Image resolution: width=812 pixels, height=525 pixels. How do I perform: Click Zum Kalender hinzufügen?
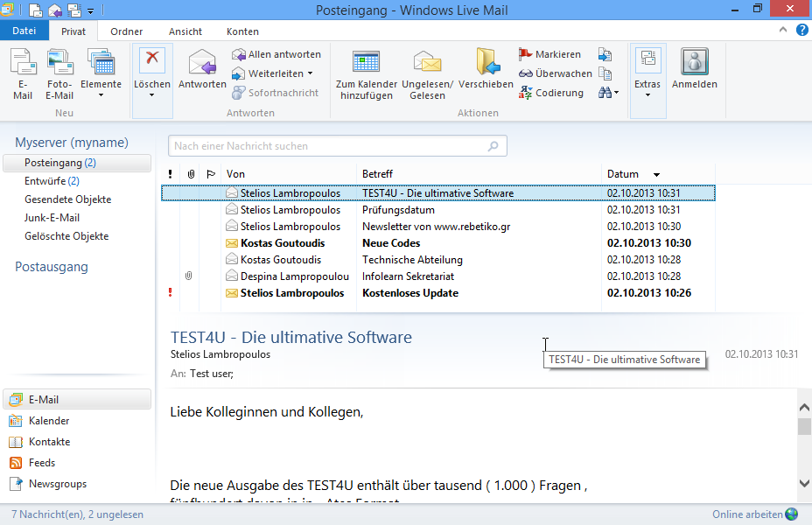[367, 75]
